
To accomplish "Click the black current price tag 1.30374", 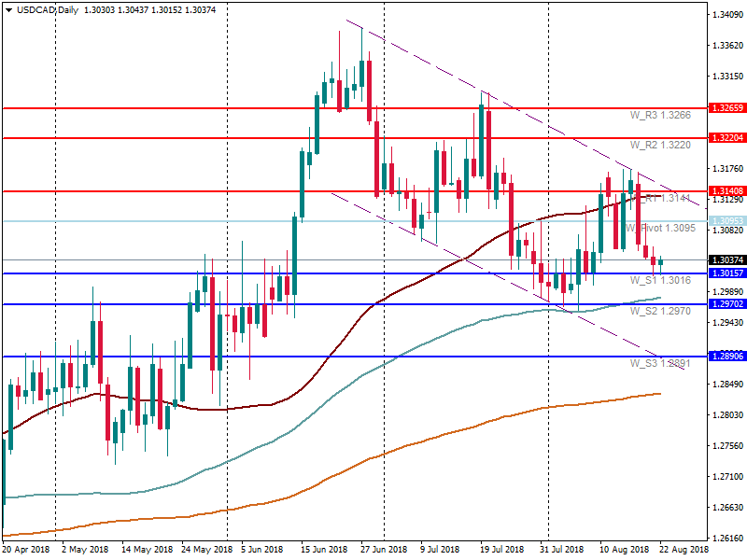I will click(x=726, y=259).
